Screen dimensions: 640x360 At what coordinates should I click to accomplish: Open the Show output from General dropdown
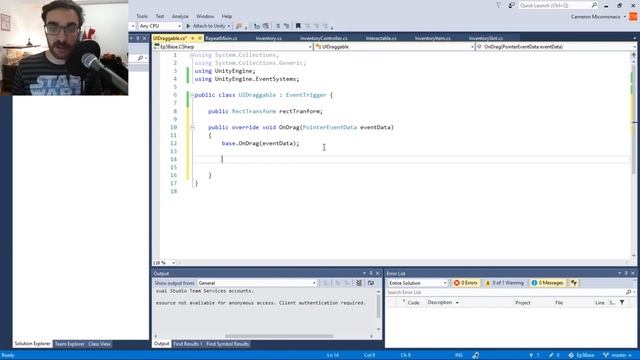(x=257, y=283)
